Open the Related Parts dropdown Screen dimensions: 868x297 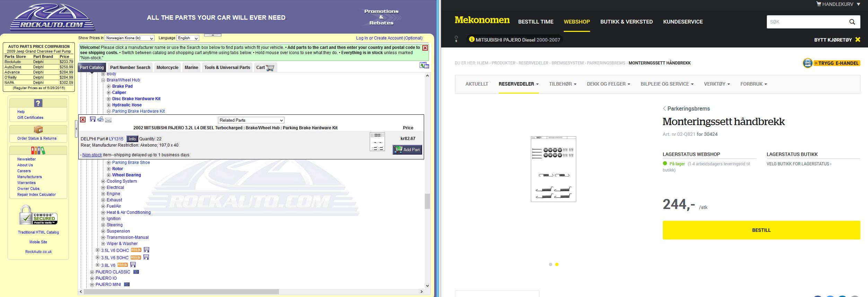251,120
